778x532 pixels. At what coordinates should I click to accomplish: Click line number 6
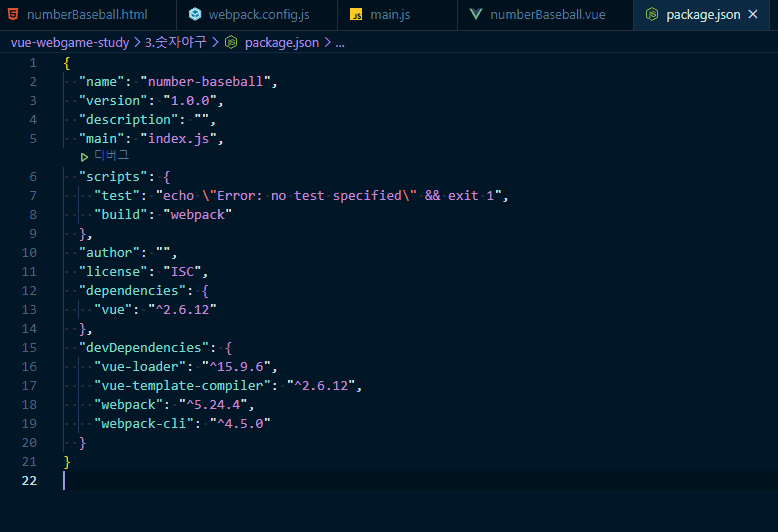click(x=33, y=177)
